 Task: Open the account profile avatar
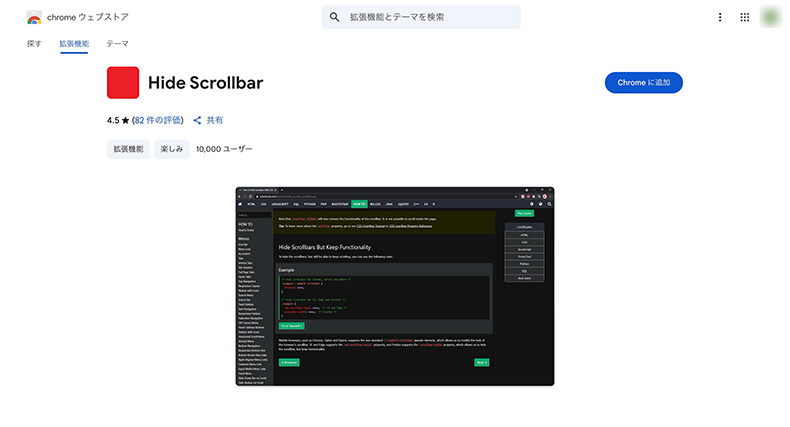[x=771, y=17]
